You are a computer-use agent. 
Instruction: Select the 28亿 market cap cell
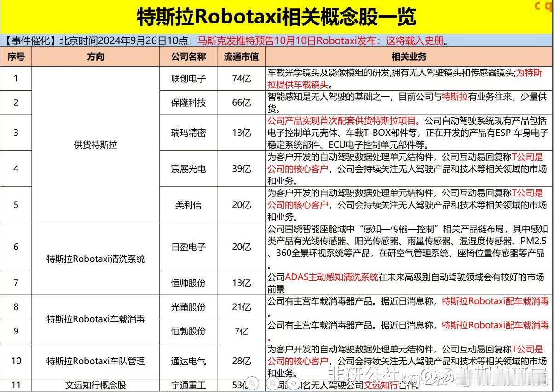(x=242, y=361)
